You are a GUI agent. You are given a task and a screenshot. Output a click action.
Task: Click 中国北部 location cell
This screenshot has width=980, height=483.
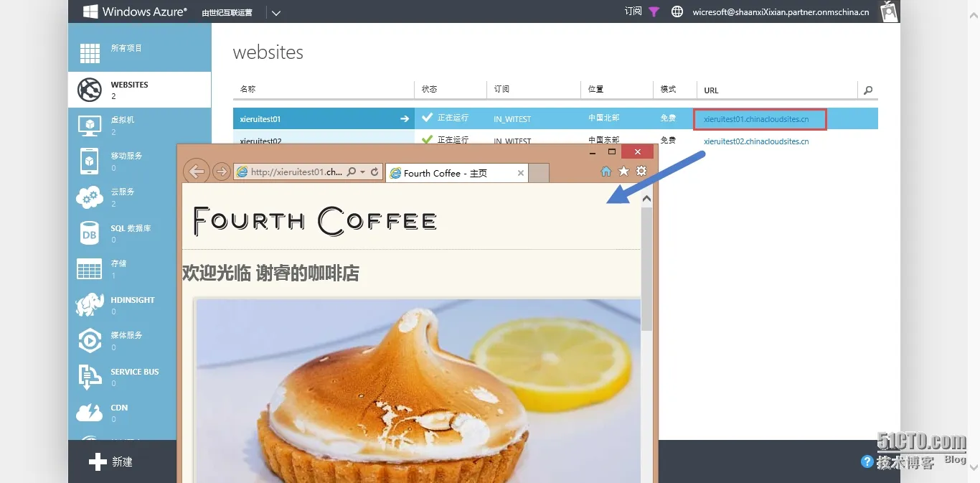(603, 118)
